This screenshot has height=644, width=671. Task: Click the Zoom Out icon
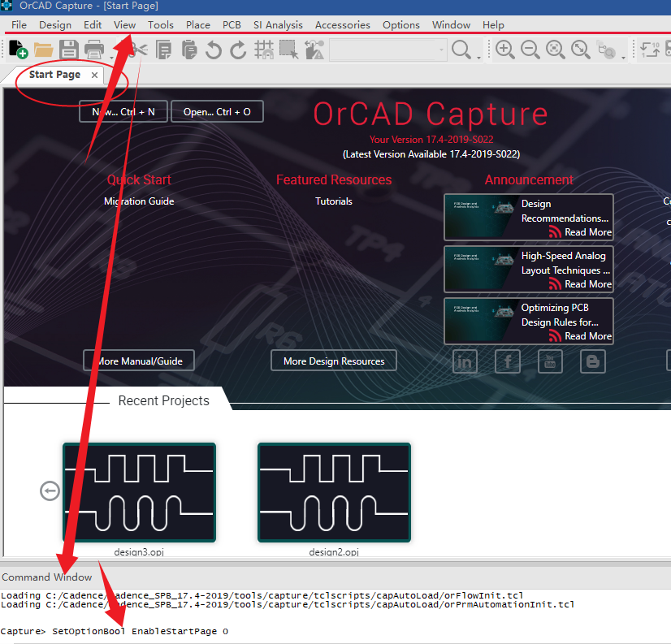(x=530, y=50)
